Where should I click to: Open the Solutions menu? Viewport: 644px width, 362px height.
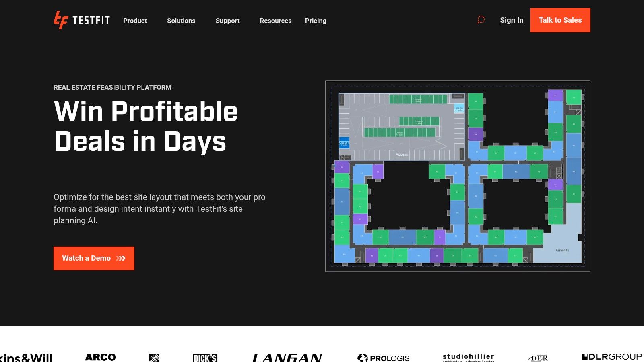(181, 21)
